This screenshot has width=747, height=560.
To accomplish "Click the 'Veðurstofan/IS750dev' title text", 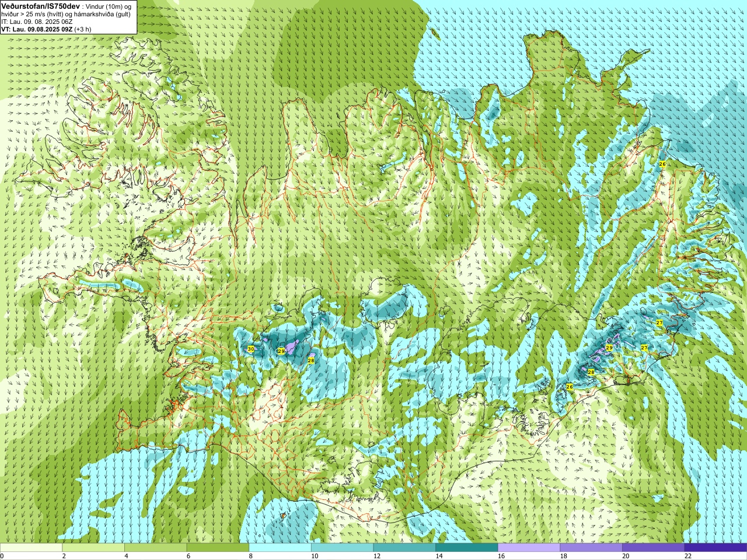I will click(41, 5).
